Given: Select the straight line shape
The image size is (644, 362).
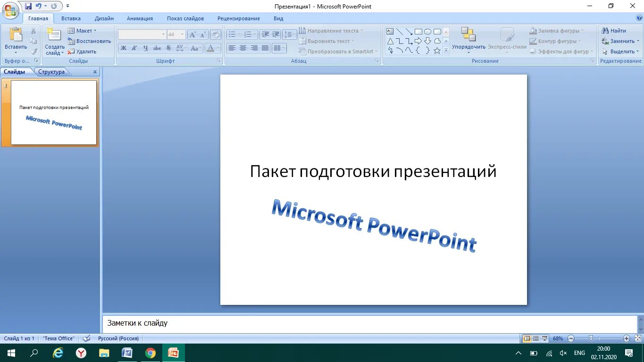Looking at the screenshot, I should 400,32.
